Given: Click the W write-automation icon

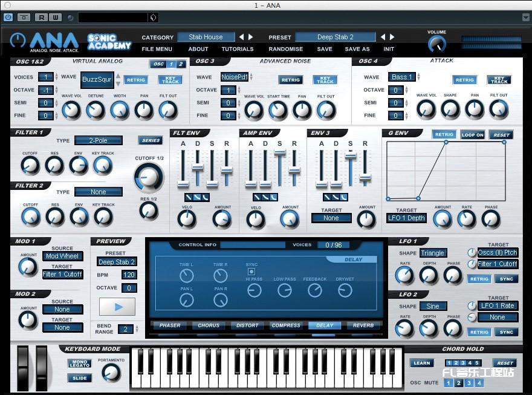Looking at the screenshot, I should 56,17.
